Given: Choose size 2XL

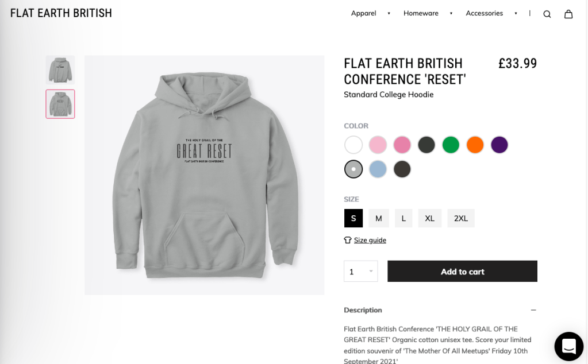Looking at the screenshot, I should point(461,218).
